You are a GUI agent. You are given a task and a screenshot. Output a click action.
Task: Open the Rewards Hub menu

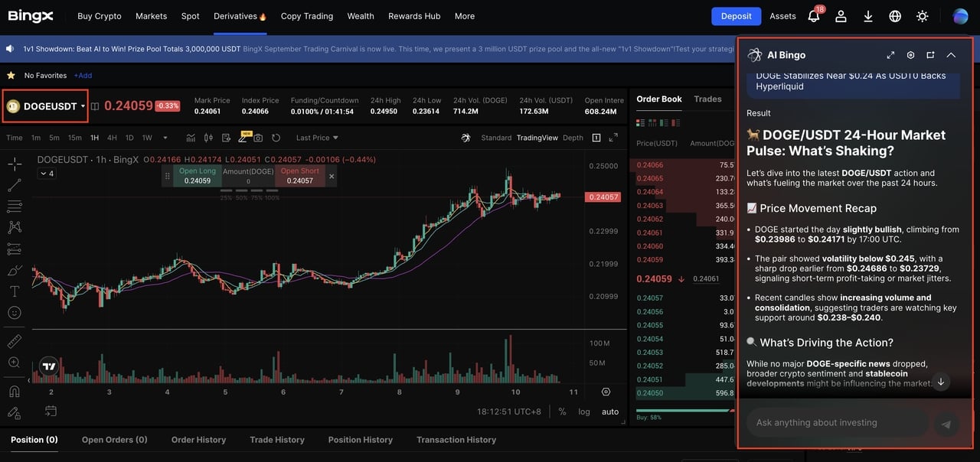(x=414, y=16)
